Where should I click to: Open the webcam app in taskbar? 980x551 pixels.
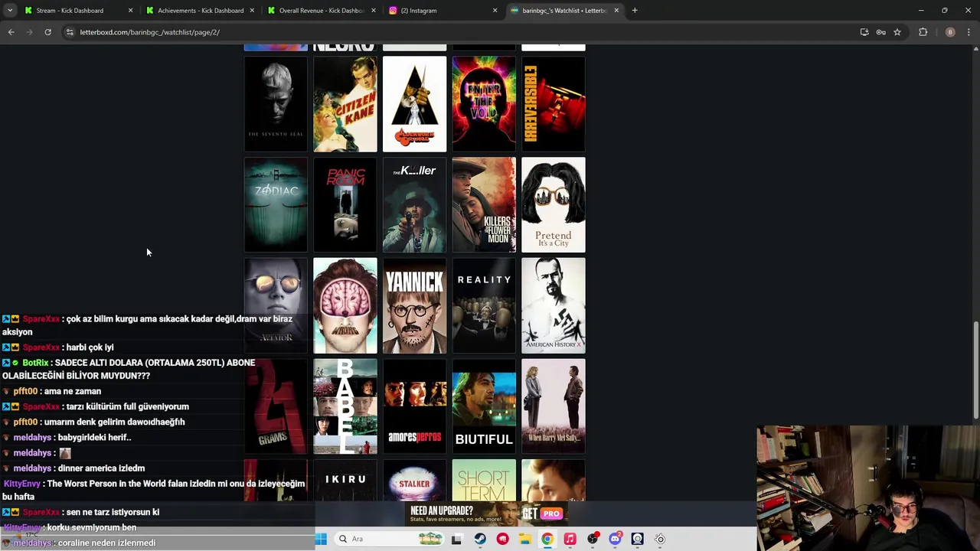[637, 539]
